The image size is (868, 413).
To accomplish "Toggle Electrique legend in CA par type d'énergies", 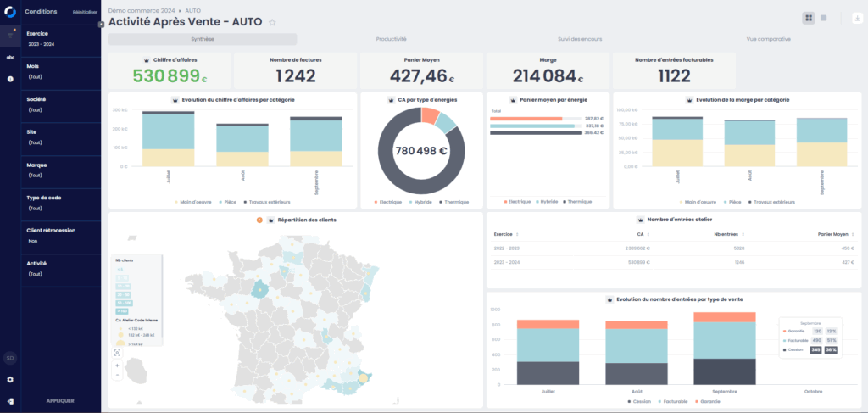I will click(x=388, y=202).
